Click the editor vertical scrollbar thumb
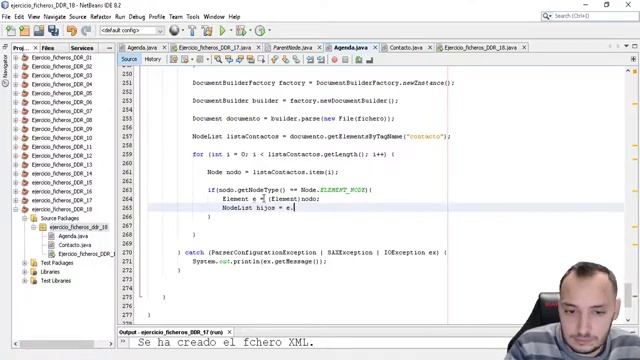 (x=628, y=295)
